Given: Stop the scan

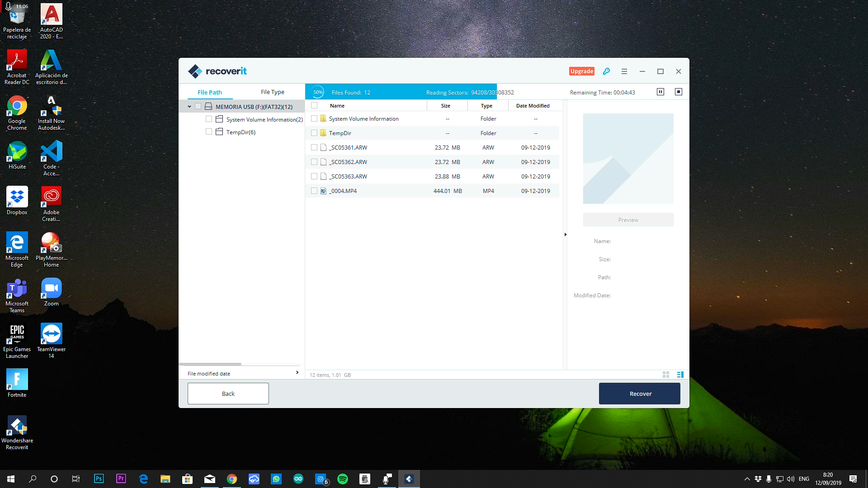Looking at the screenshot, I should coord(679,92).
